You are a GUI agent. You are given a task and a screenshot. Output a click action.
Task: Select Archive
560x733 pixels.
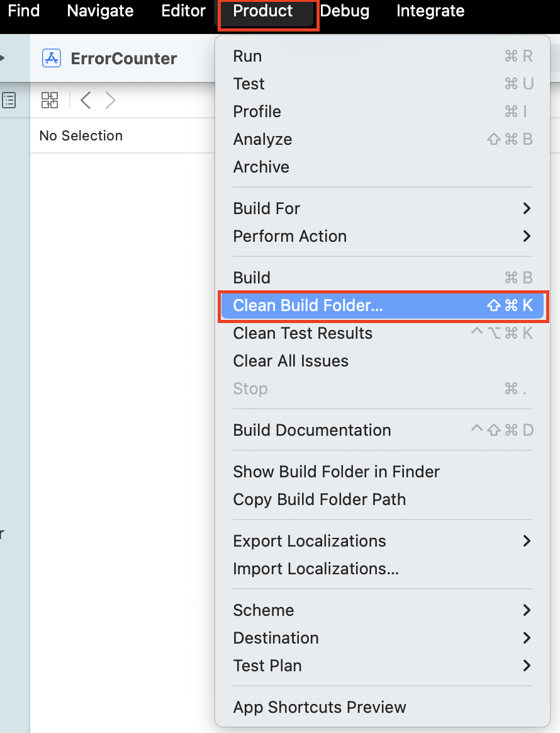click(x=260, y=167)
